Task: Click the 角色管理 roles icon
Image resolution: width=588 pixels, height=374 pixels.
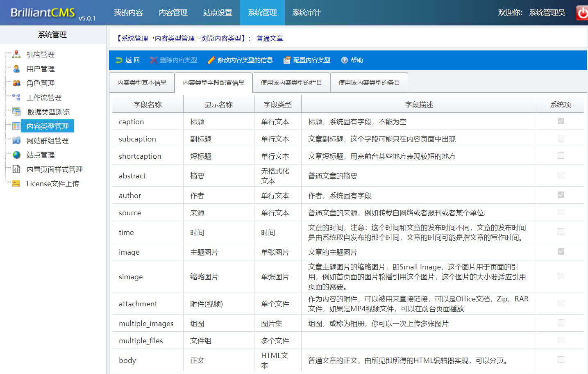Action: click(16, 83)
